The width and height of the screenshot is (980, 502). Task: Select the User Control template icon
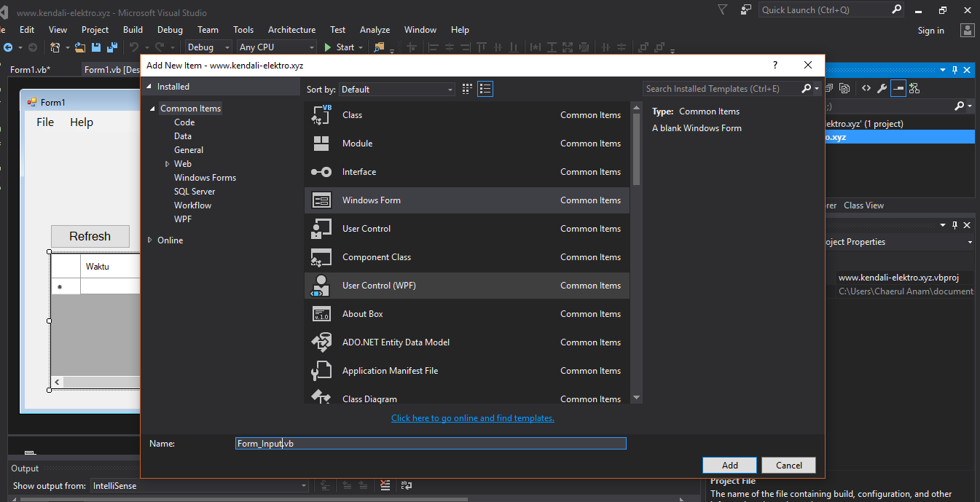click(x=321, y=229)
